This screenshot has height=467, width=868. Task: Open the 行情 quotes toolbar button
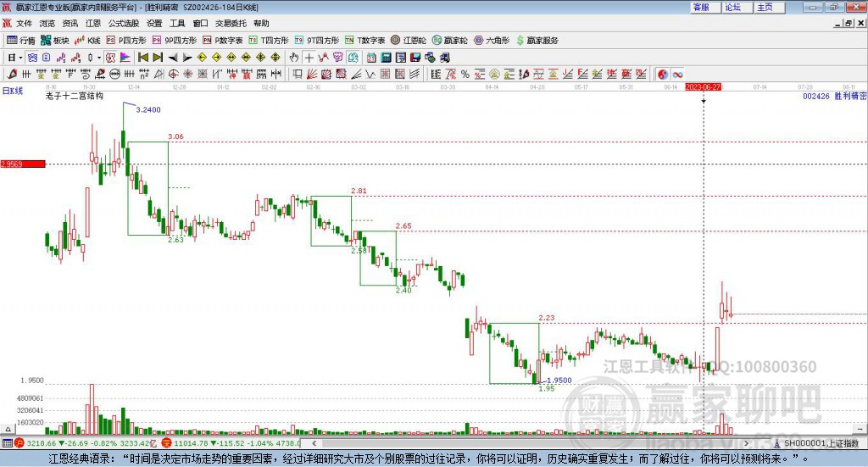pyautogui.click(x=20, y=41)
